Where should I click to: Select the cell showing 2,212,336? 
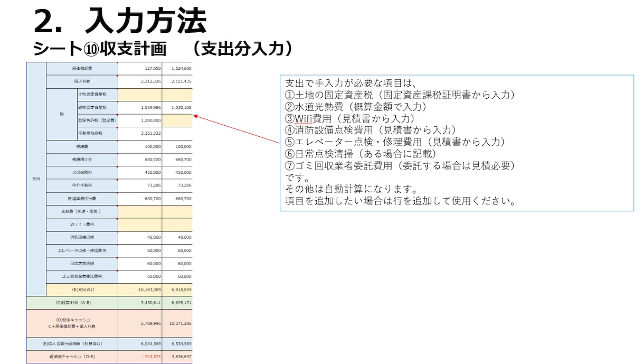pyautogui.click(x=140, y=82)
